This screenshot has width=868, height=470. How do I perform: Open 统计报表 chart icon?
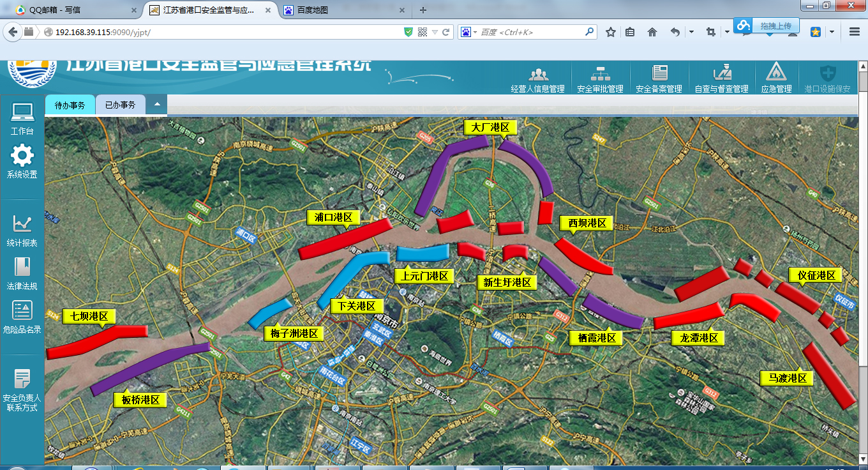click(x=22, y=225)
